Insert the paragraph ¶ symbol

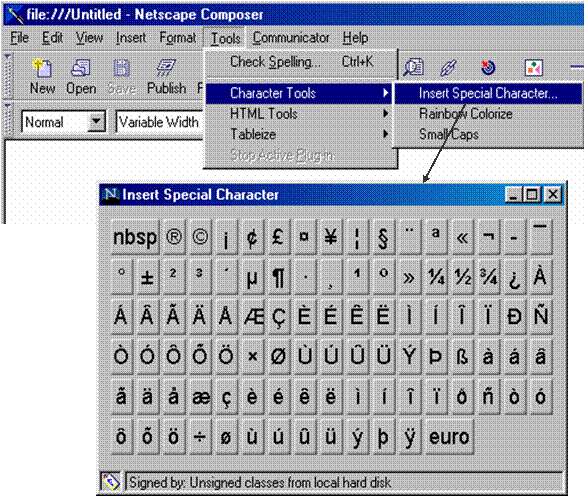tap(278, 277)
